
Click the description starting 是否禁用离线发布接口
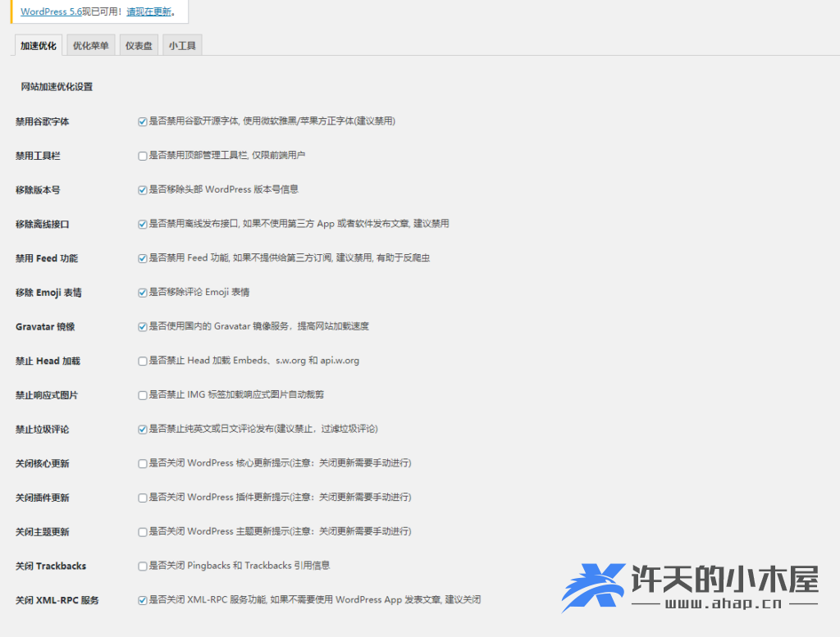coord(299,224)
